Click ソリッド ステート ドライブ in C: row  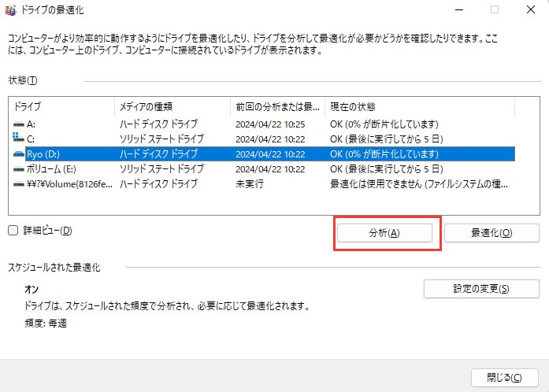coord(161,139)
